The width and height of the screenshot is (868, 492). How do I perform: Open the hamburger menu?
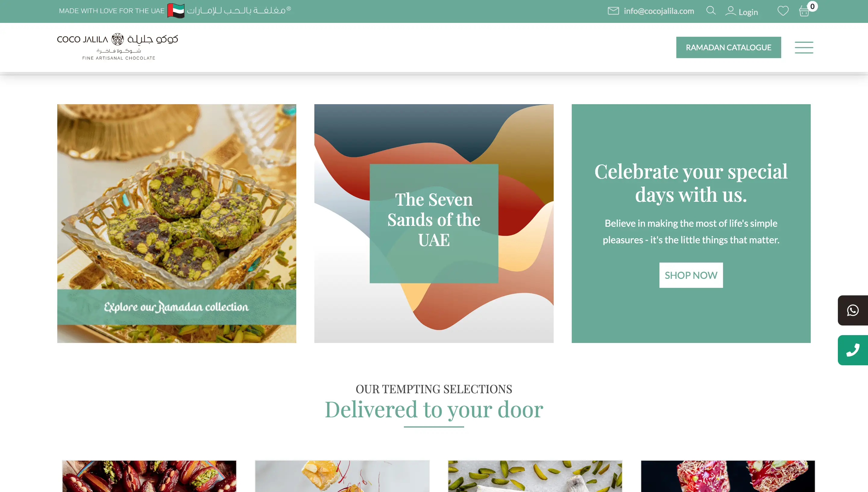804,47
